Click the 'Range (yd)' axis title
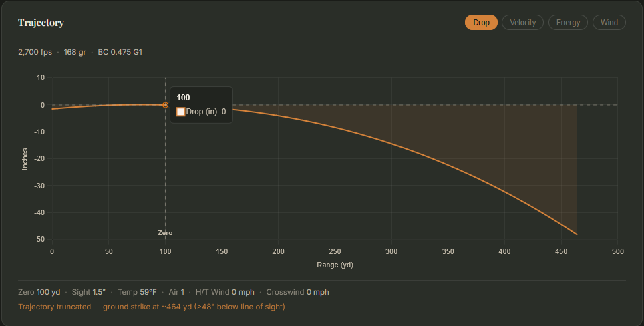 pyautogui.click(x=335, y=265)
